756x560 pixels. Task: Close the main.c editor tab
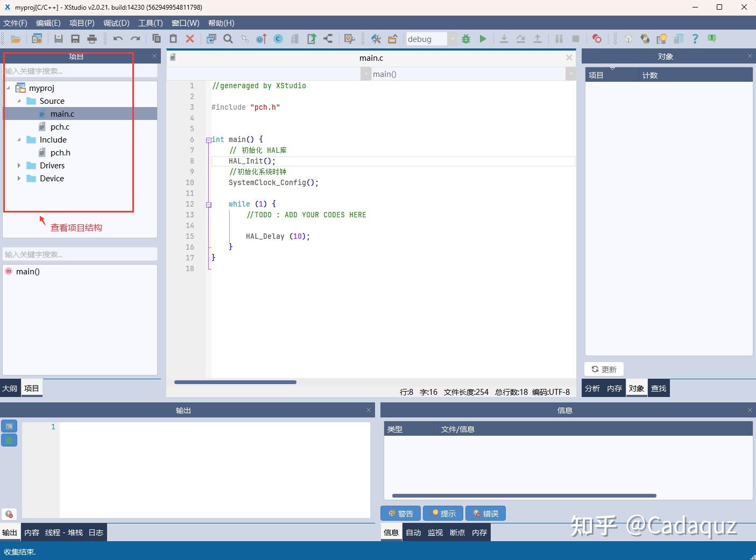(x=569, y=58)
